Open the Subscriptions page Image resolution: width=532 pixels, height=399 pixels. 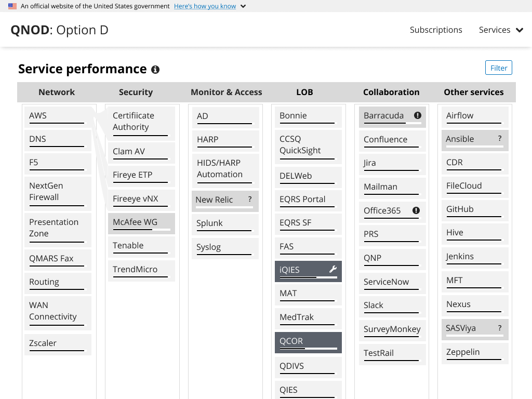pos(436,30)
